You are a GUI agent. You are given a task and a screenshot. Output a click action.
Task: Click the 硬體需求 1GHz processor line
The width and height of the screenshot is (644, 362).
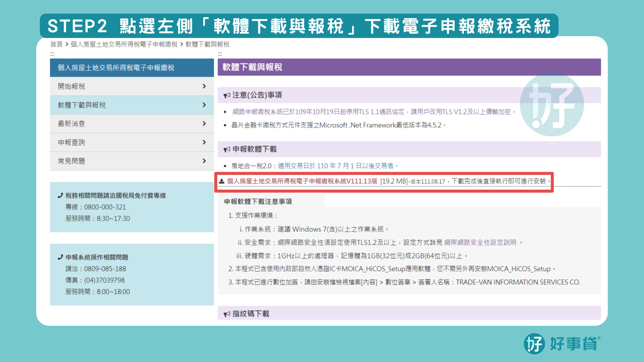pos(352,256)
